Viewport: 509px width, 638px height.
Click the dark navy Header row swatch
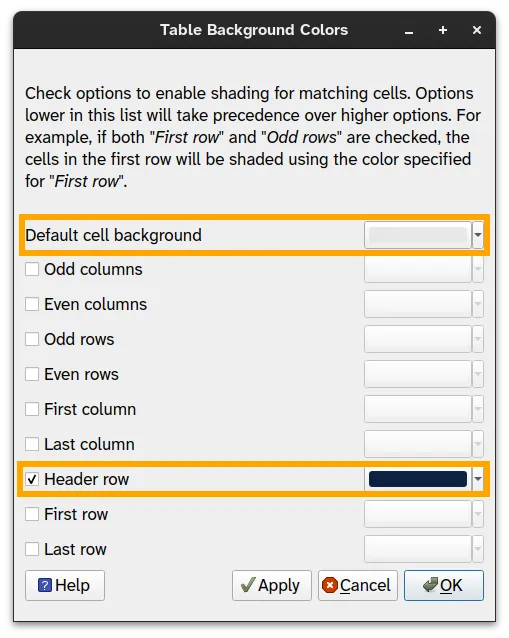[x=418, y=479]
